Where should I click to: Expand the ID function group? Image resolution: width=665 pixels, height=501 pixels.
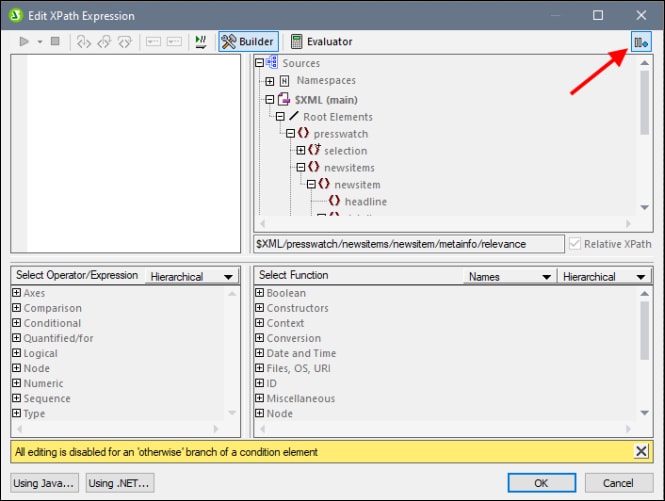tap(260, 383)
